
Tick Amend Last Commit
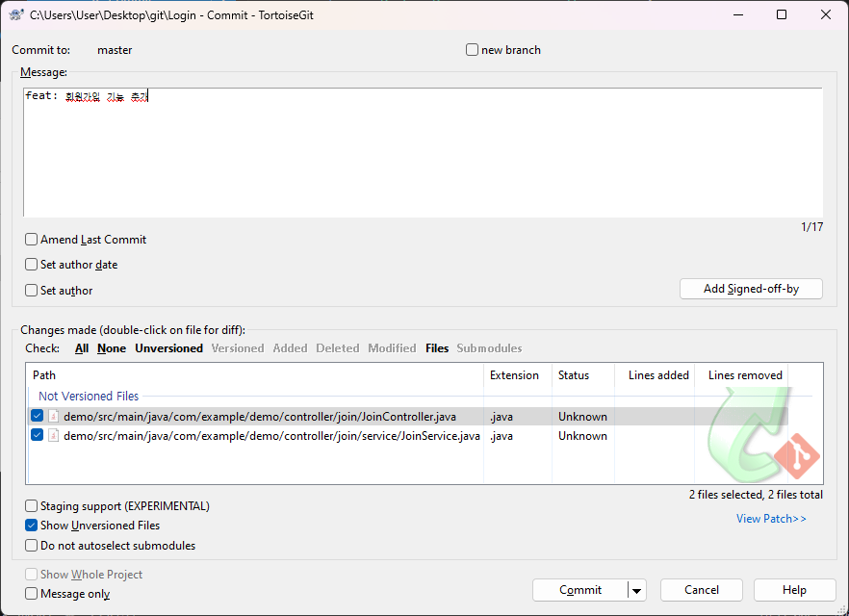[32, 240]
